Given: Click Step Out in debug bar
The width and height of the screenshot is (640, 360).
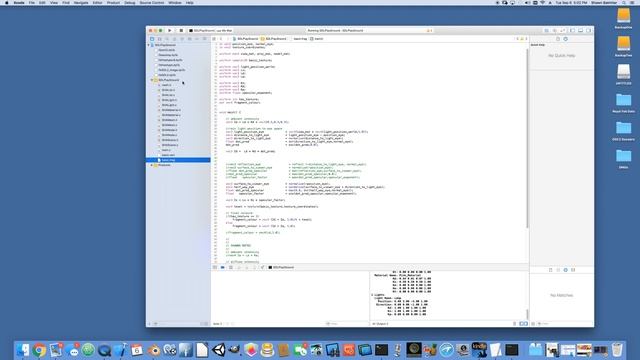Looking at the screenshot, I should coord(254,267).
